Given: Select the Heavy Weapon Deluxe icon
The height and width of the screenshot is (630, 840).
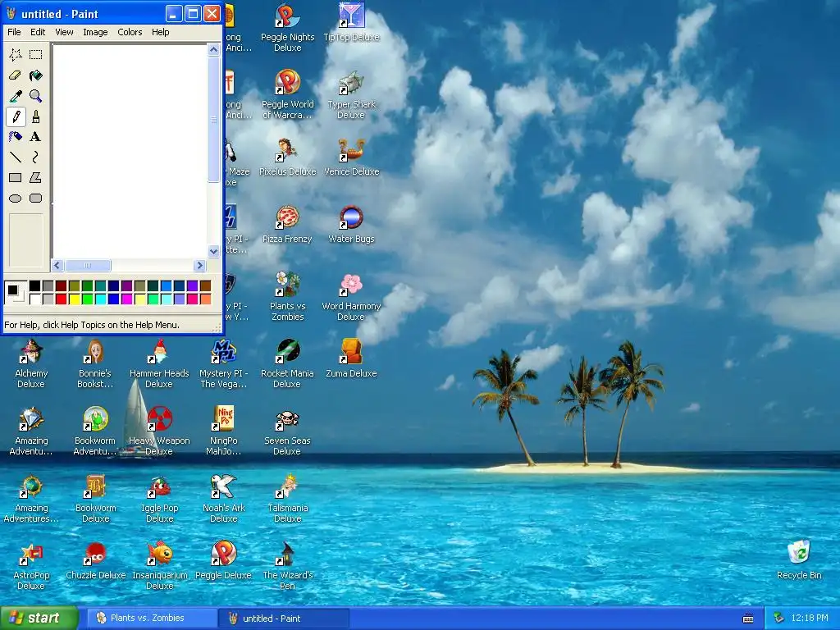Looking at the screenshot, I should tap(159, 431).
